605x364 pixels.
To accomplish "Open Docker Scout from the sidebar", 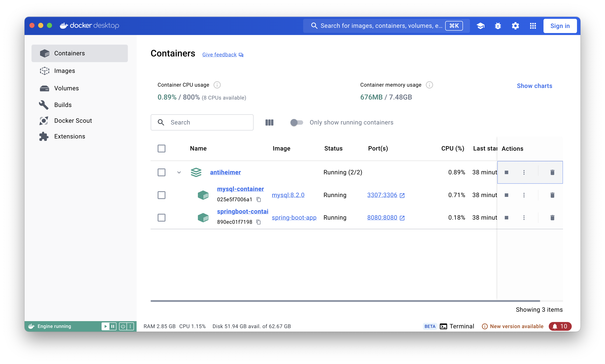I will tap(73, 121).
